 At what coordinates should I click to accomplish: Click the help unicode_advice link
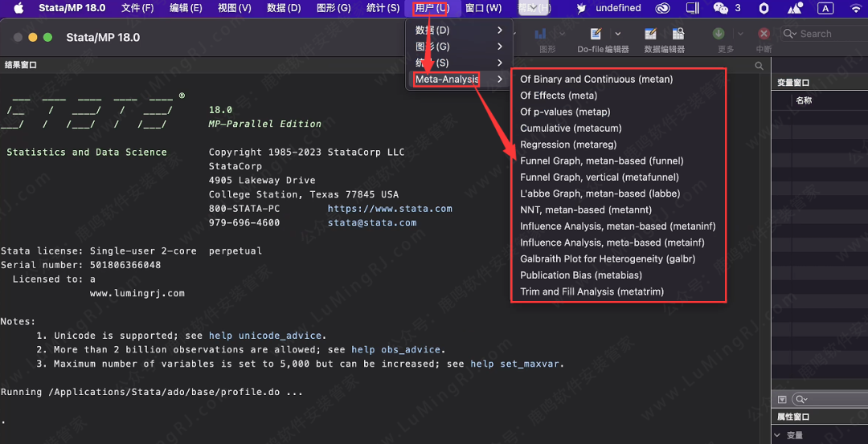267,336
